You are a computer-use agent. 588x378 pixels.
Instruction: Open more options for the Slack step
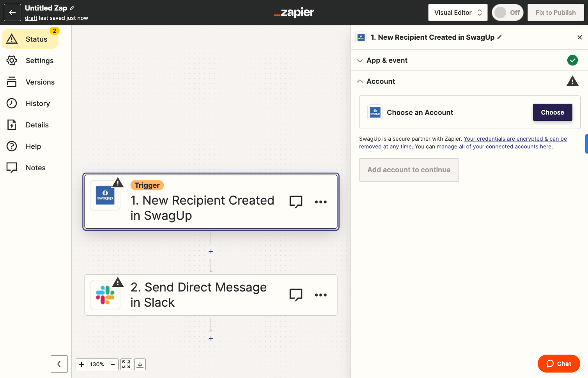(321, 295)
